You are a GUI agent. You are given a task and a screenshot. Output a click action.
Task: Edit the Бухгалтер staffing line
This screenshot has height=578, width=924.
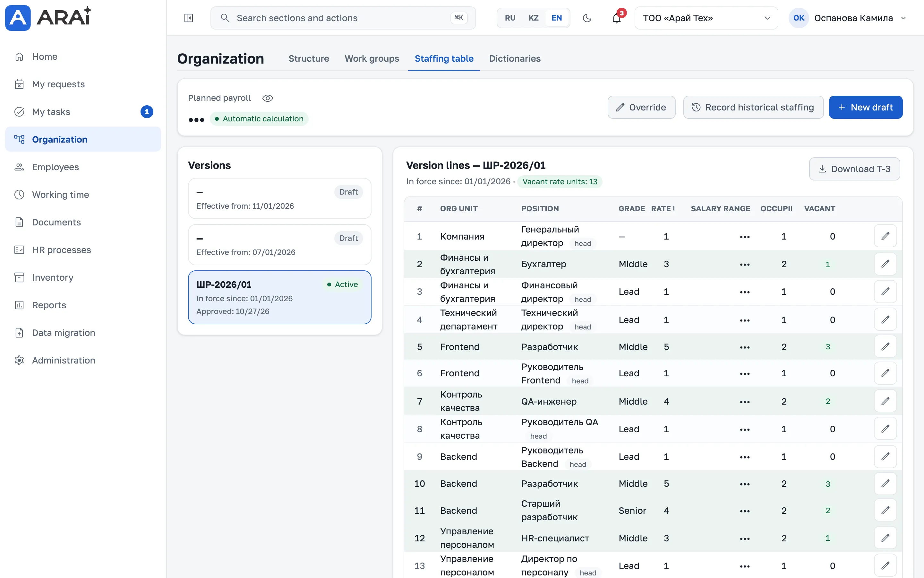click(x=885, y=264)
